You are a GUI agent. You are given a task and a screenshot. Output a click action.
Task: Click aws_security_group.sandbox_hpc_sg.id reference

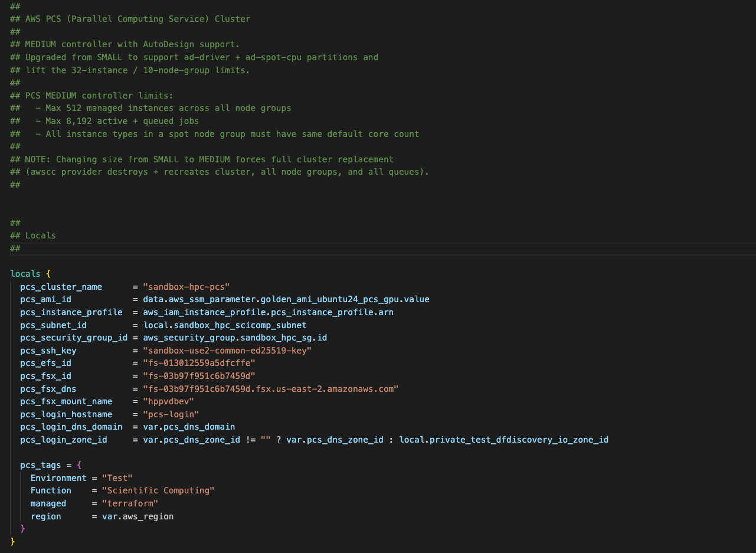(235, 338)
